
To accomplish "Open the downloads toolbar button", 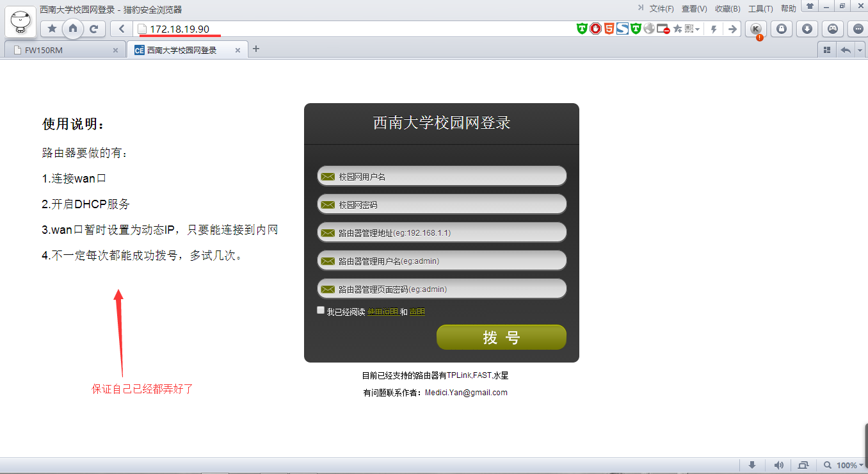I will (x=807, y=29).
